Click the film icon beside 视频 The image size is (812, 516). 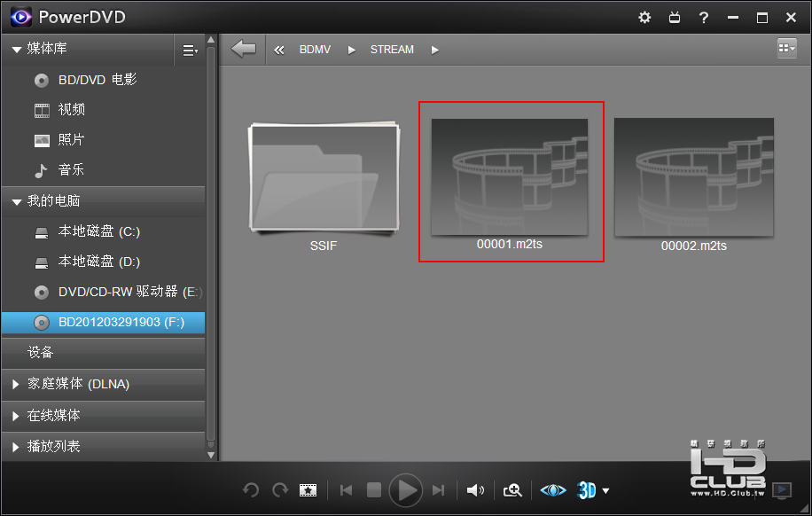click(42, 110)
